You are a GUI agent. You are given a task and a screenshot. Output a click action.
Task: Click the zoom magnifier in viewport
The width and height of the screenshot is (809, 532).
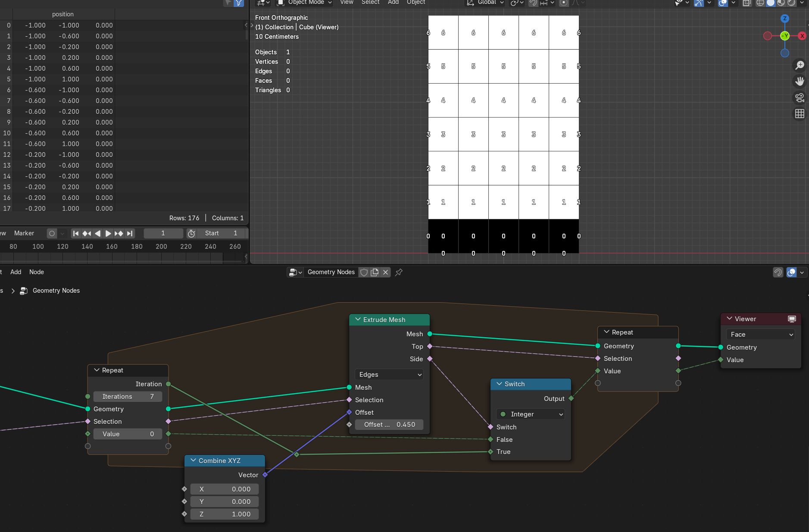tap(800, 65)
